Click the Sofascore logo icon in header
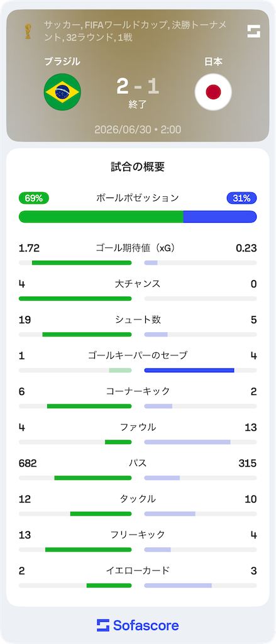The width and height of the screenshot is (276, 644). pyautogui.click(x=254, y=31)
